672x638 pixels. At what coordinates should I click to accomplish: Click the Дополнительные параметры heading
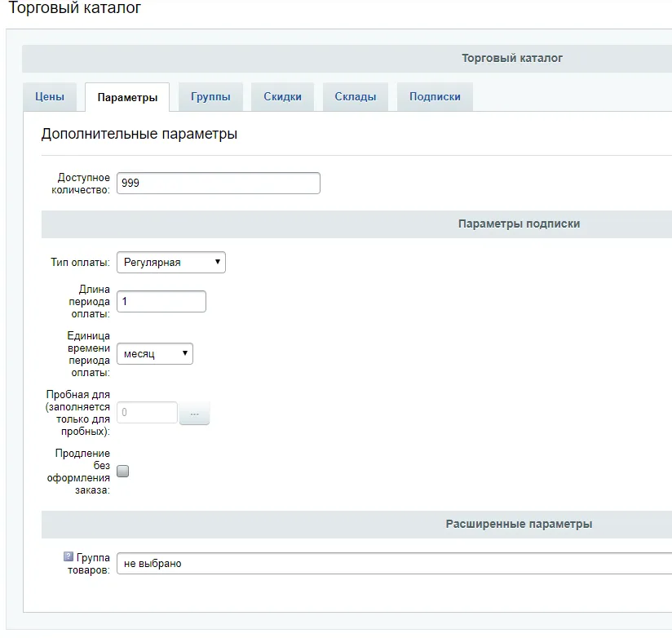pyautogui.click(x=139, y=134)
